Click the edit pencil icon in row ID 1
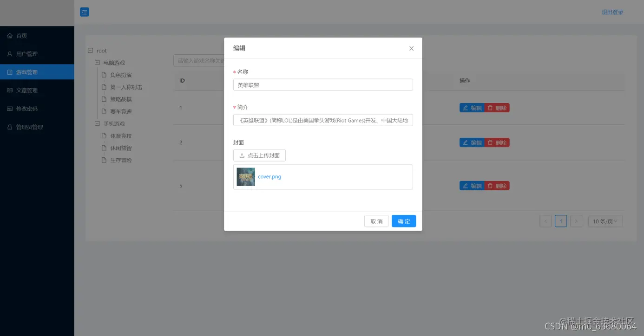The image size is (644, 336). (x=466, y=107)
